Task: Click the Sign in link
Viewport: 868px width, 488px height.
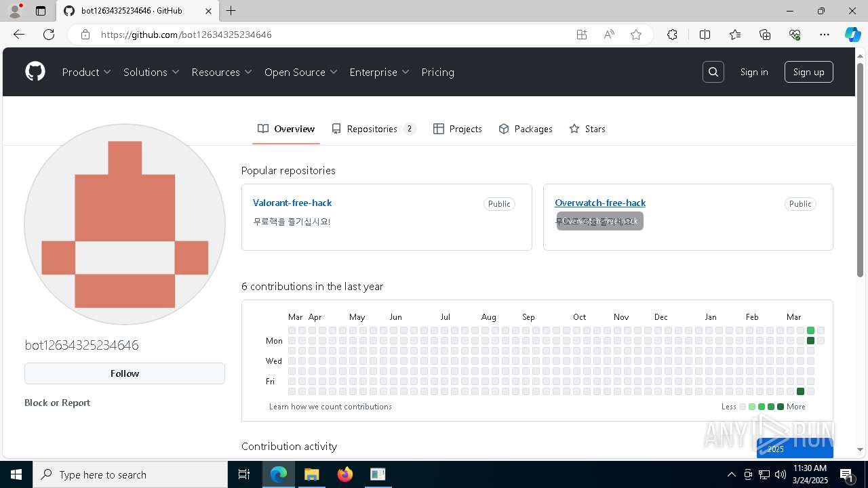Action: tap(754, 72)
